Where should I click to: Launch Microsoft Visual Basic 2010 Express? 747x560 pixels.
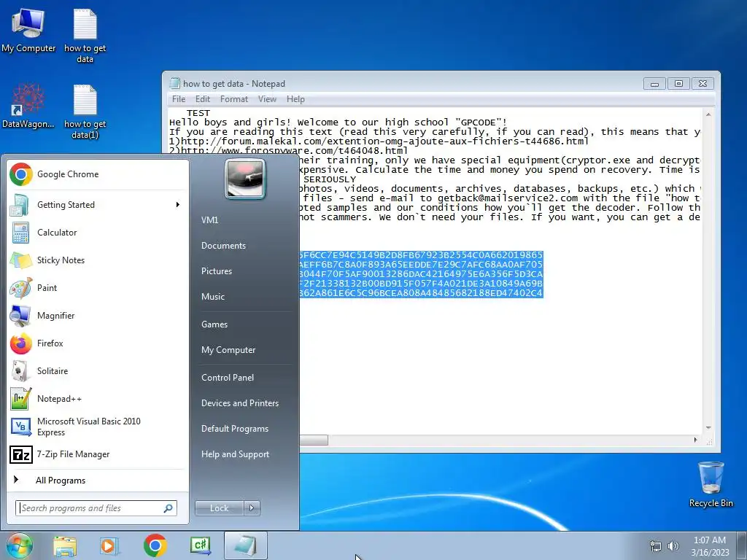point(98,427)
